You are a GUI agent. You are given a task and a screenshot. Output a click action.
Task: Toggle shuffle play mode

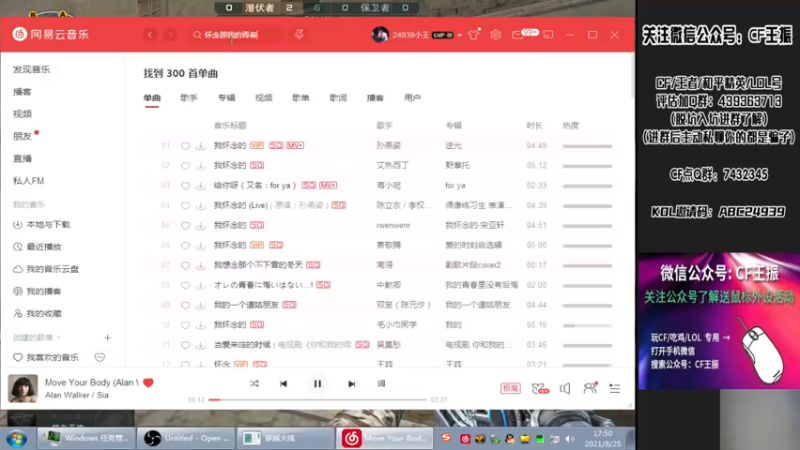tap(254, 384)
